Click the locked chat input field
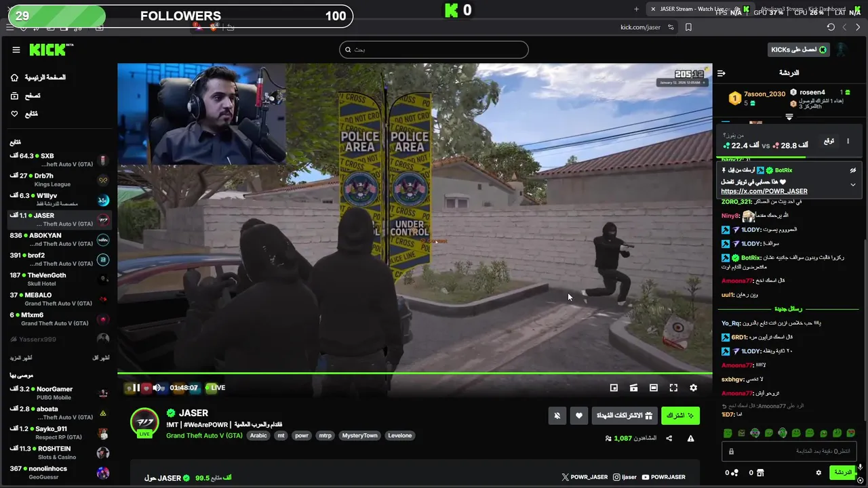 [790, 451]
